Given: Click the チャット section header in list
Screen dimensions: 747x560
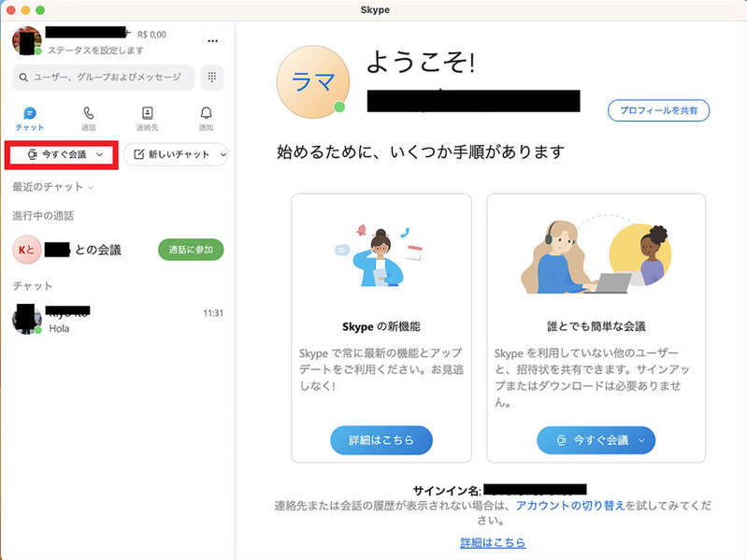Looking at the screenshot, I should (x=33, y=286).
